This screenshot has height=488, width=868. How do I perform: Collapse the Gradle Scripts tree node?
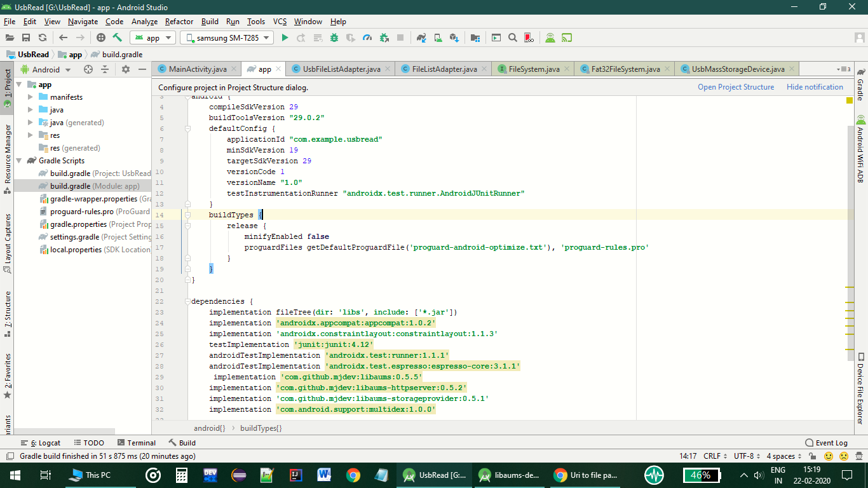click(18, 160)
